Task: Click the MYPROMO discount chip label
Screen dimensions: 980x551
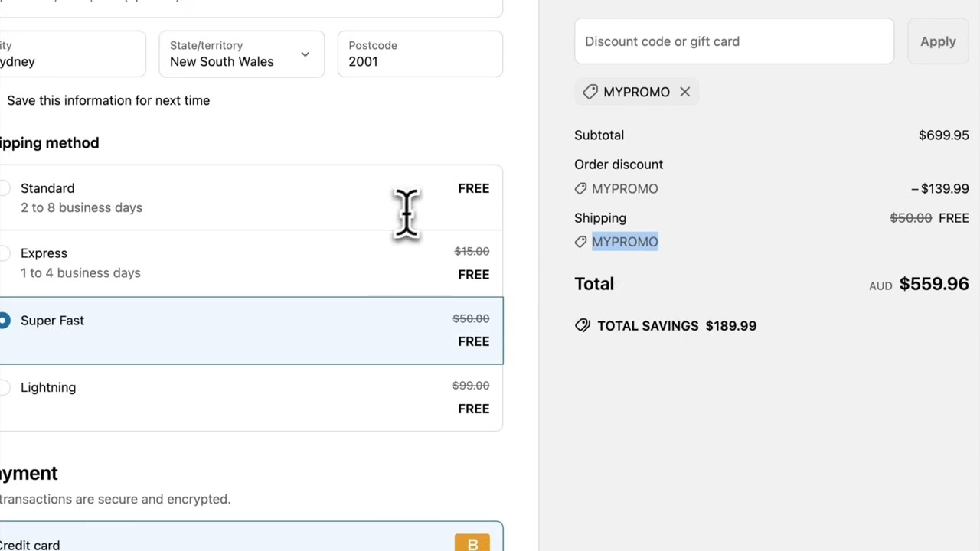Action: click(636, 92)
